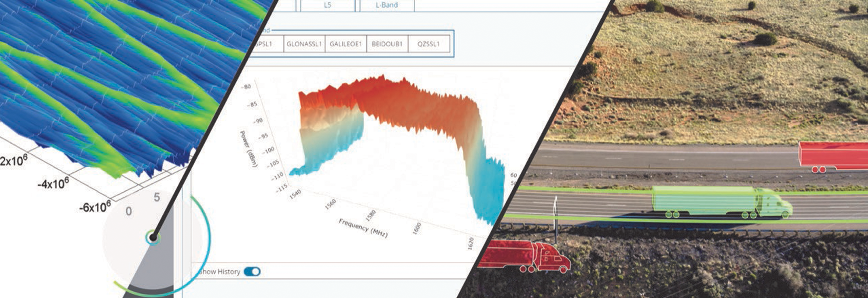Click the '-6x10⁶' axis tick label
This screenshot has width=868, height=298.
pyautogui.click(x=95, y=206)
